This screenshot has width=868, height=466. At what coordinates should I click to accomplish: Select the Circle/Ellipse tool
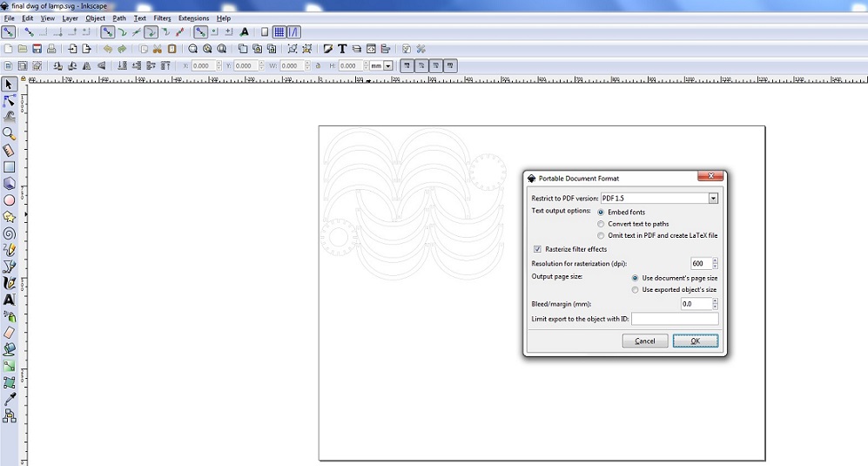(9, 200)
